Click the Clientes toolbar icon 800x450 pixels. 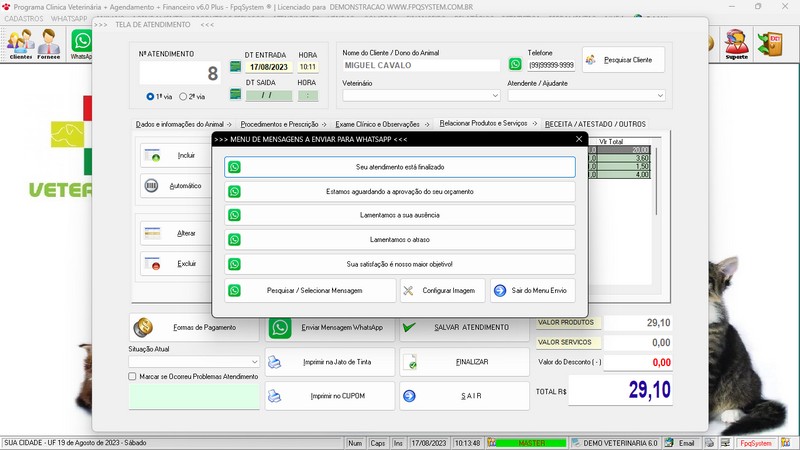pos(20,44)
